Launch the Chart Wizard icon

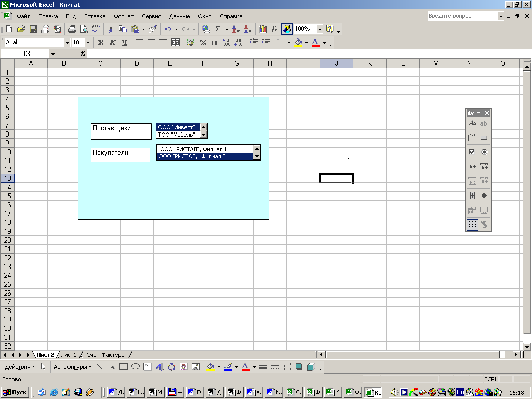[x=262, y=29]
